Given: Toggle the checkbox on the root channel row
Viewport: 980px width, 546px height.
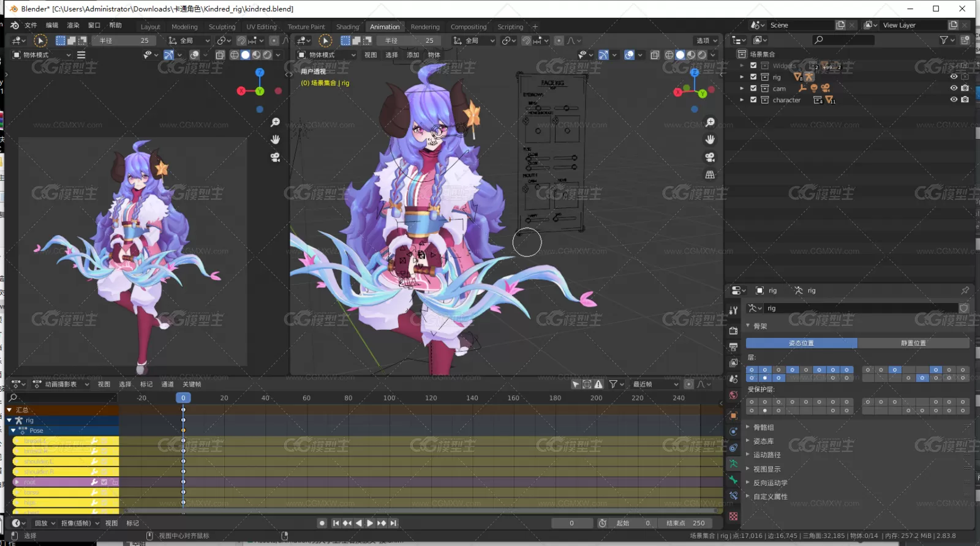Looking at the screenshot, I should pos(104,482).
